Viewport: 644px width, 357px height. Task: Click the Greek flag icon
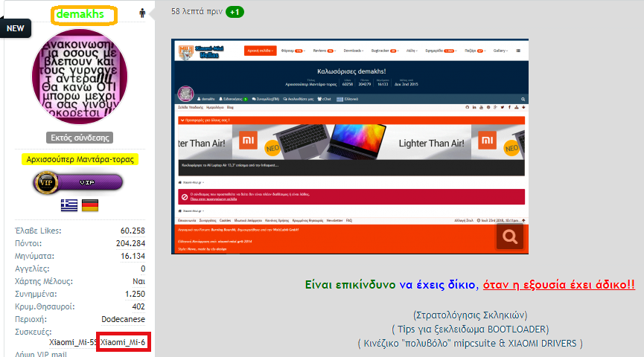[x=69, y=205]
